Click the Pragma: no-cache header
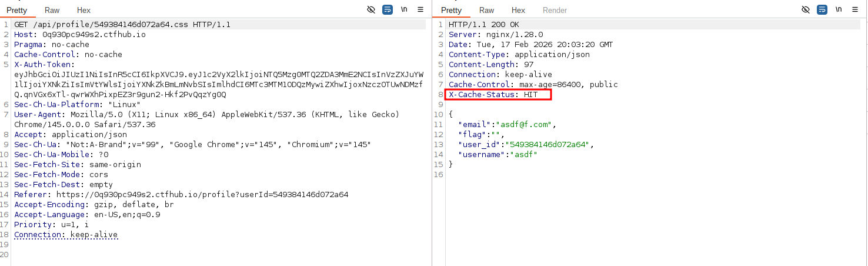This screenshot has height=266, width=868. click(x=52, y=45)
